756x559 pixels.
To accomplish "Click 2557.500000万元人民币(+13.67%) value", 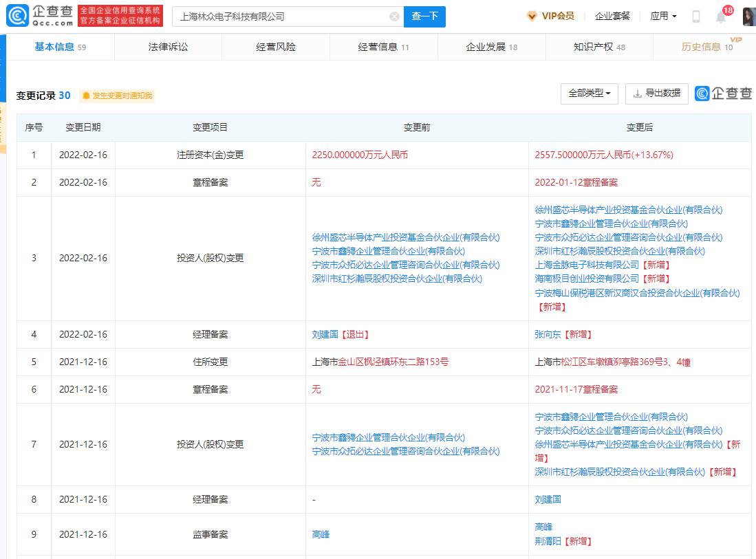I will pyautogui.click(x=604, y=155).
